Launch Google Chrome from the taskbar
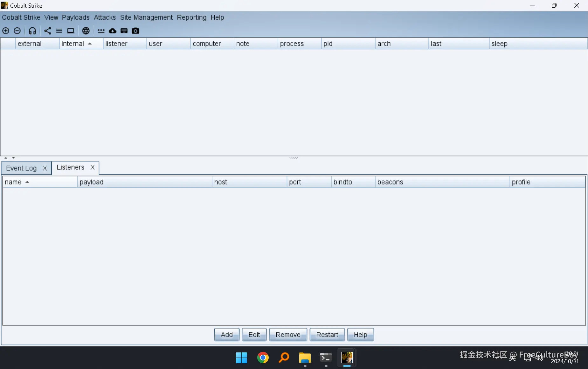Viewport: 588px width, 369px height. point(263,358)
